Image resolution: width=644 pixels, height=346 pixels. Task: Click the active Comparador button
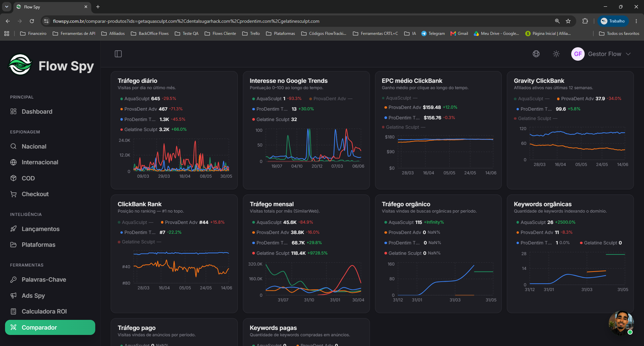pyautogui.click(x=50, y=327)
